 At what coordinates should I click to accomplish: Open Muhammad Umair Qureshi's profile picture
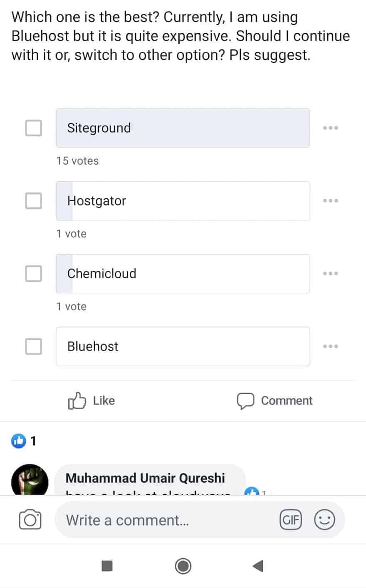coord(30,481)
